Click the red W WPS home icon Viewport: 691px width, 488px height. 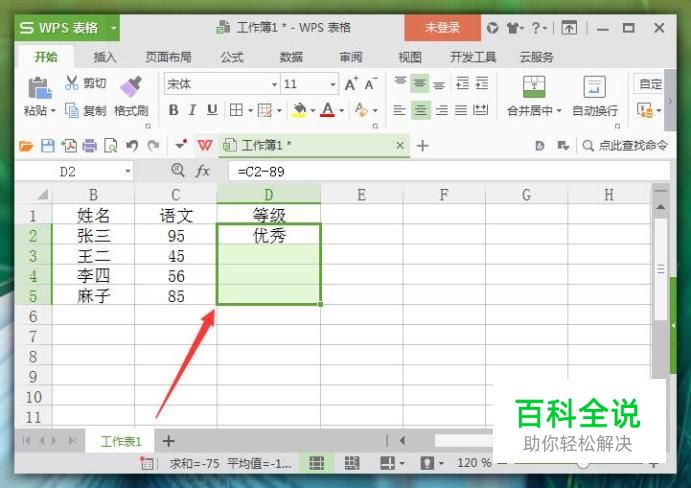(205, 145)
